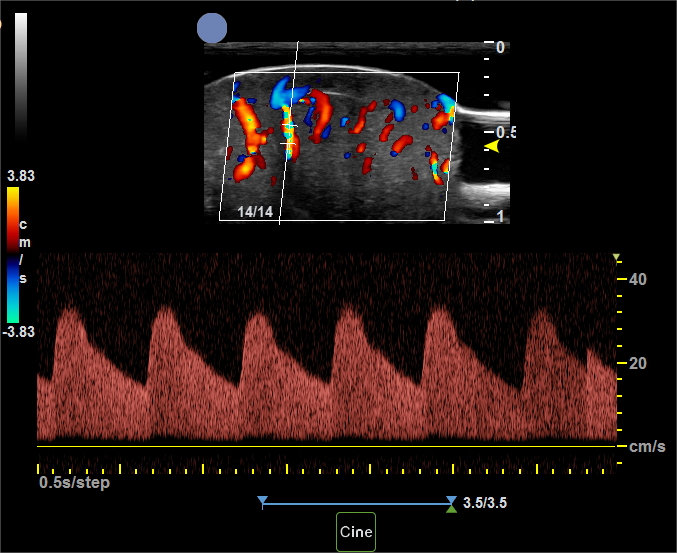Screen dimensions: 677x553
Task: Click the cm/s unit label on spectrum
Action: click(647, 447)
